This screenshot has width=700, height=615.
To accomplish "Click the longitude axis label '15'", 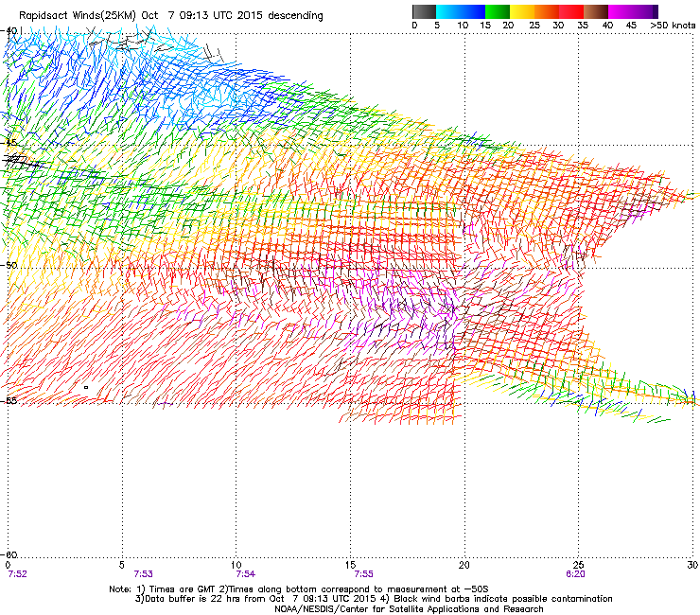I will 350,565.
